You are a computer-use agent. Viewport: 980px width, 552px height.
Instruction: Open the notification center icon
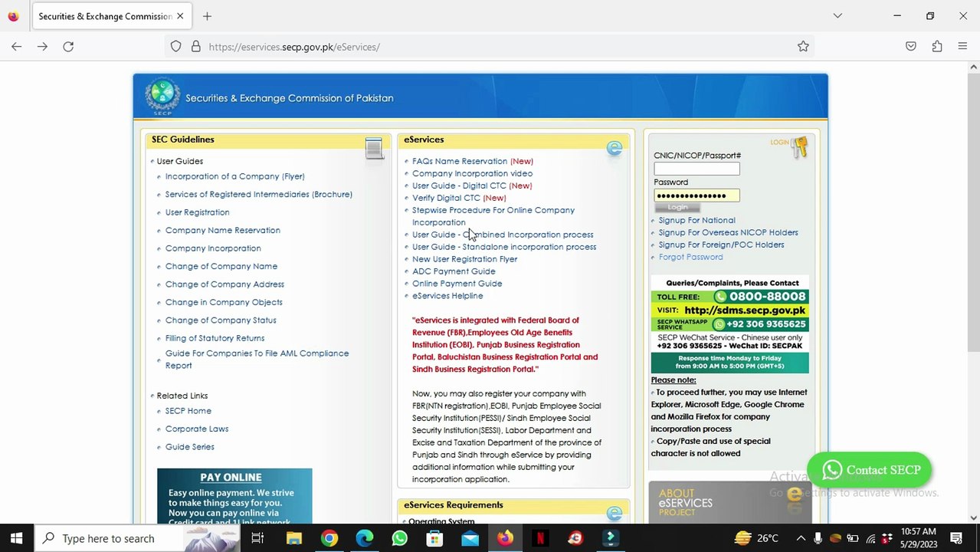(x=956, y=538)
